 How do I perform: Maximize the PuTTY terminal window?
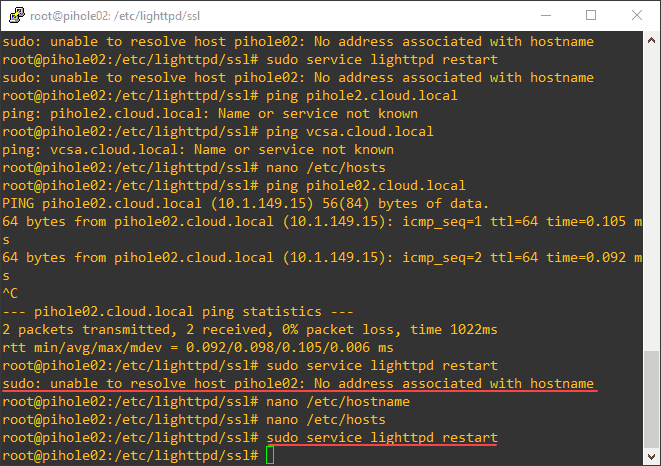pos(591,16)
